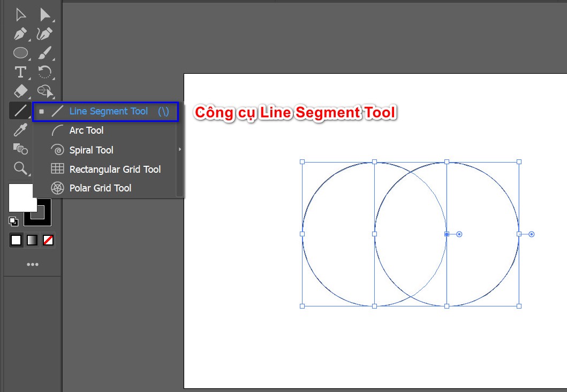Choose Arc Tool from the flyout menu

[x=87, y=130]
